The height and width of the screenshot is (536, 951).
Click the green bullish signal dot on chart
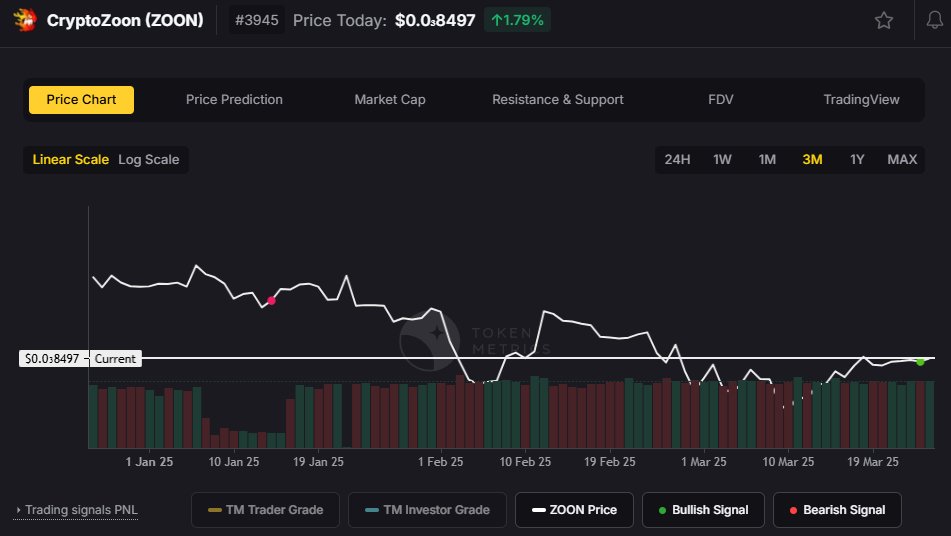tap(920, 362)
